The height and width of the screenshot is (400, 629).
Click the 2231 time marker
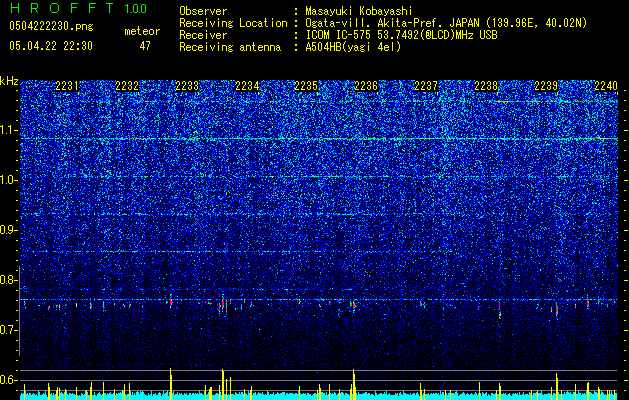(x=67, y=86)
